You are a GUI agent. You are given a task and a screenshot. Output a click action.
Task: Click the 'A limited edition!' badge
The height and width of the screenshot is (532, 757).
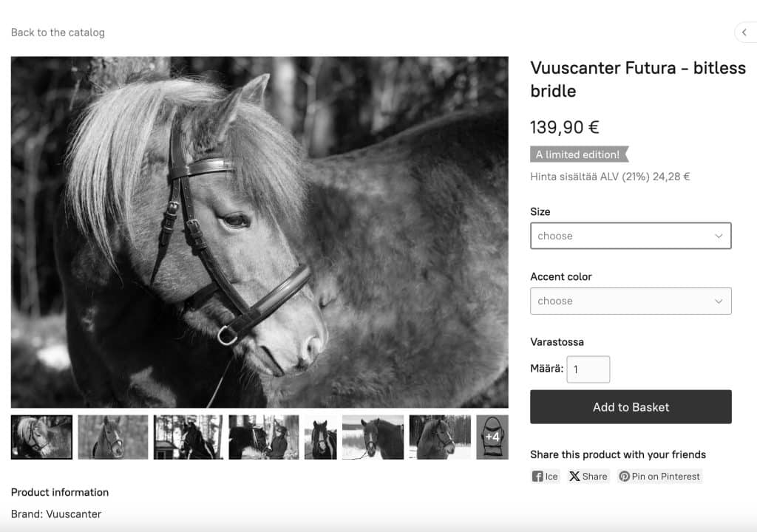pos(580,154)
